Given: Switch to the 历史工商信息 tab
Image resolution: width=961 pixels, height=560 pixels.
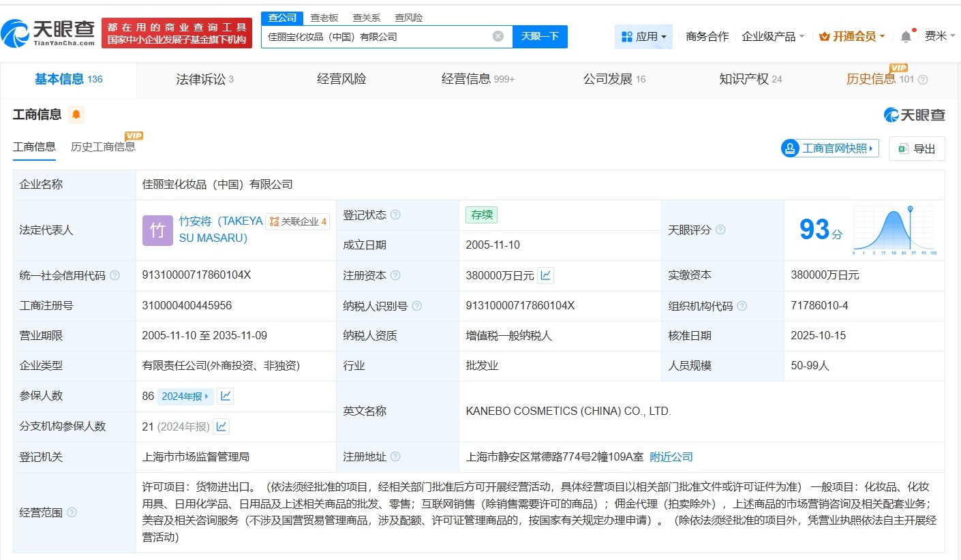Looking at the screenshot, I should click(103, 145).
